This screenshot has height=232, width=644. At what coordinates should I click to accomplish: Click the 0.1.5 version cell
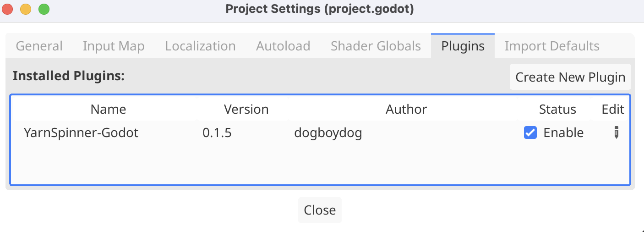click(x=217, y=133)
